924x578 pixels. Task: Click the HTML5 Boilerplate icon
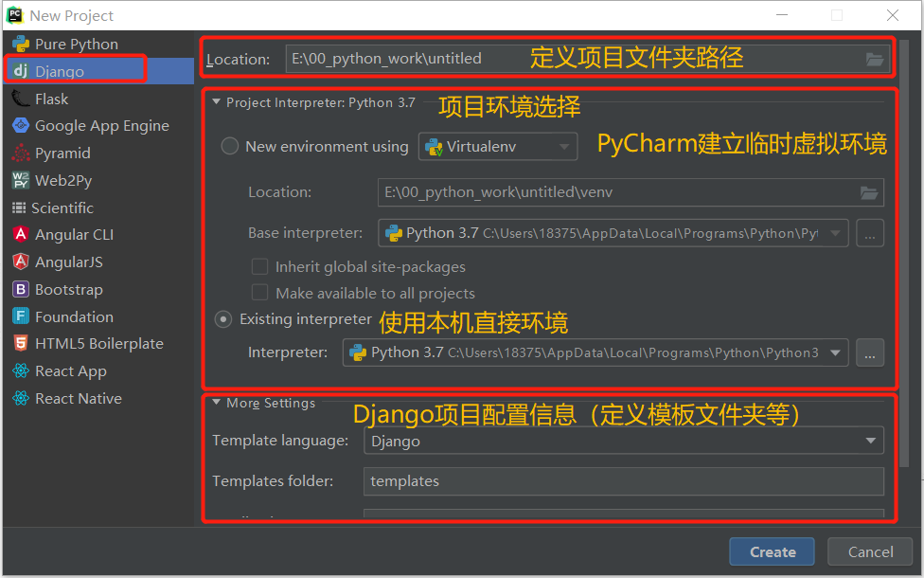point(21,343)
